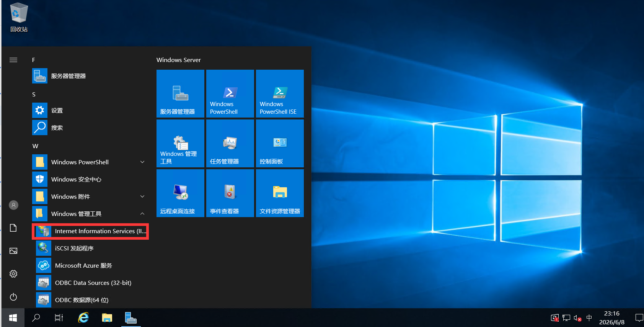Click the Windows Server tile group title

(178, 60)
